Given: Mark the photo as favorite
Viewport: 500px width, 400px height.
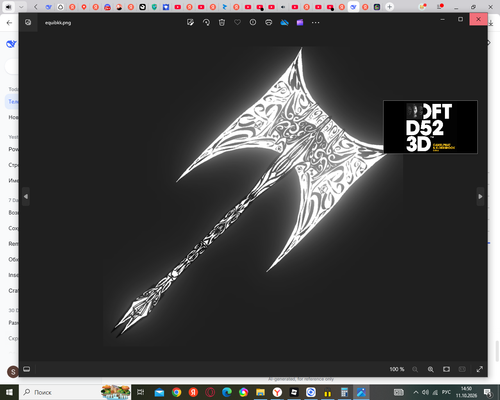Looking at the screenshot, I should (x=237, y=22).
